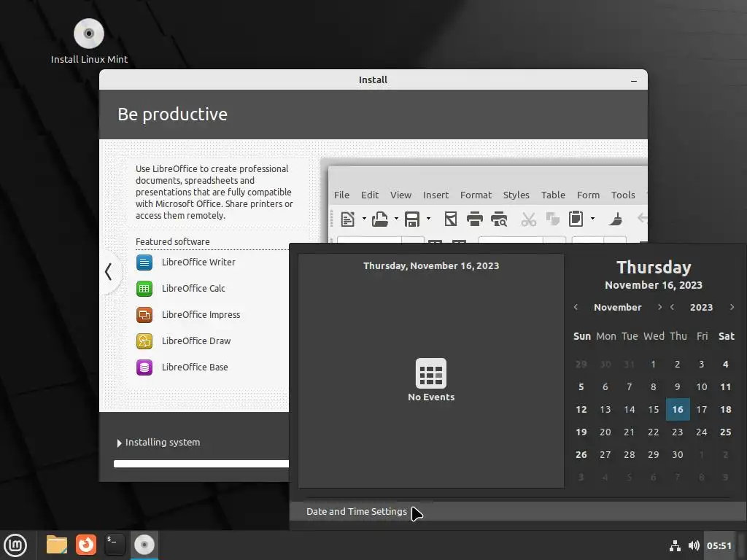Click View menu in slideshow image
This screenshot has height=560, width=747.
(x=400, y=195)
